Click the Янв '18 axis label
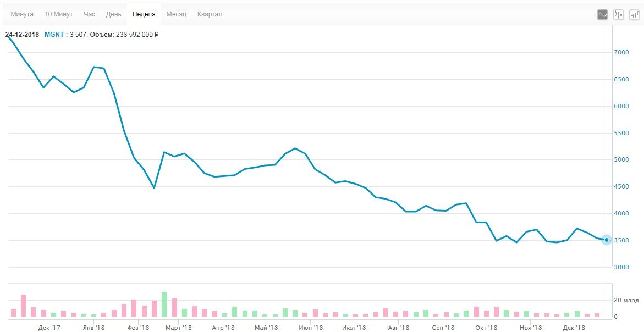Viewport: 644px width, 332px height. tap(93, 328)
